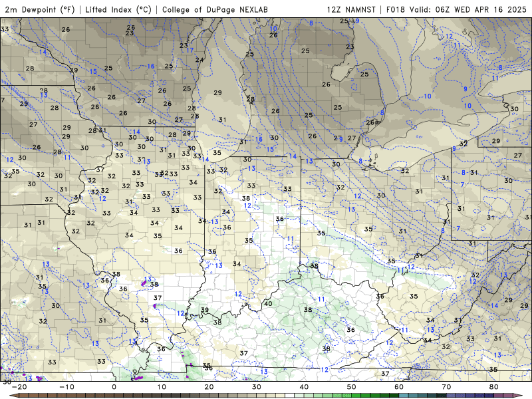
Task: Click the 'Lifted Index (°C)' header label
Action: tap(118, 9)
